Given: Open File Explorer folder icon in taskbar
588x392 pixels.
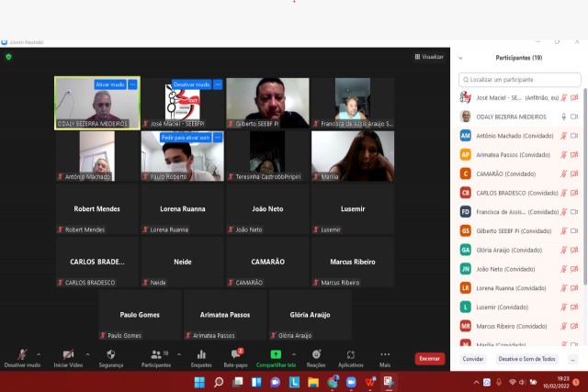Looking at the screenshot, I should (313, 382).
